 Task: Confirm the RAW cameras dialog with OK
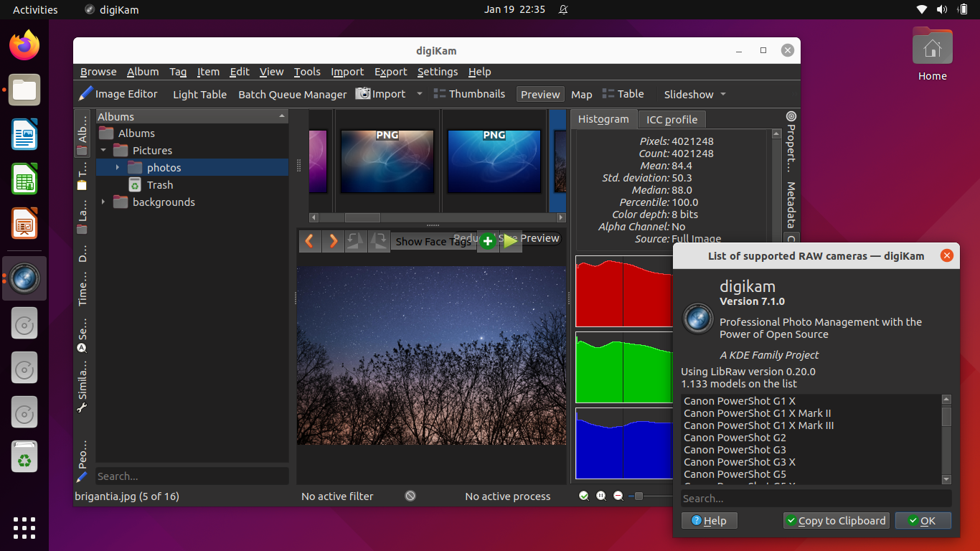click(923, 521)
